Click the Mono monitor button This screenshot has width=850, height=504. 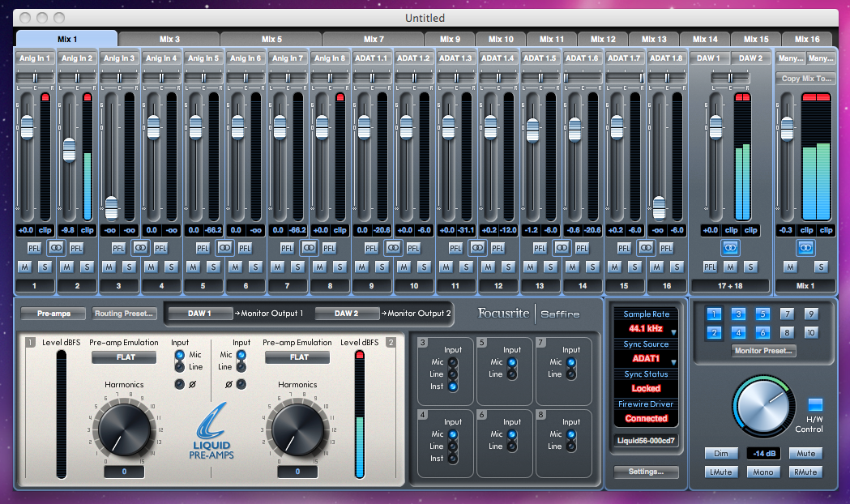tap(763, 472)
